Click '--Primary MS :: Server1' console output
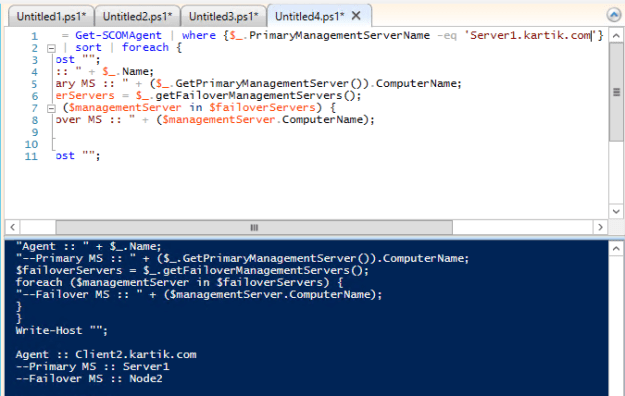 92,366
